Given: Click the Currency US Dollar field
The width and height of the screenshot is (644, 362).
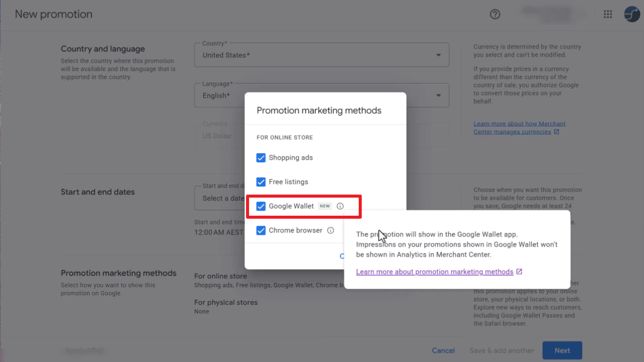Looking at the screenshot, I should click(x=217, y=136).
